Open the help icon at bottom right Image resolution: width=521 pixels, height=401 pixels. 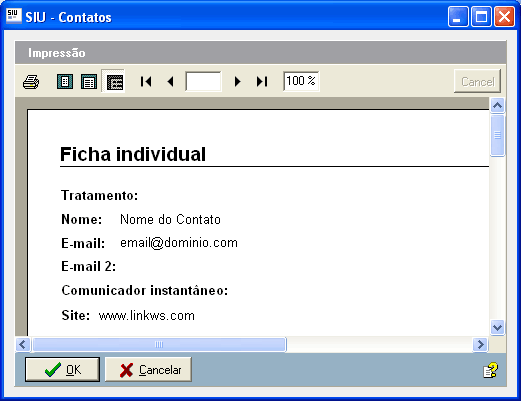pos(490,370)
